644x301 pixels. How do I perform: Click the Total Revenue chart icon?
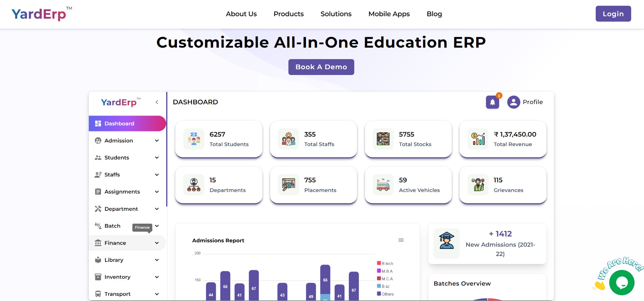point(478,139)
